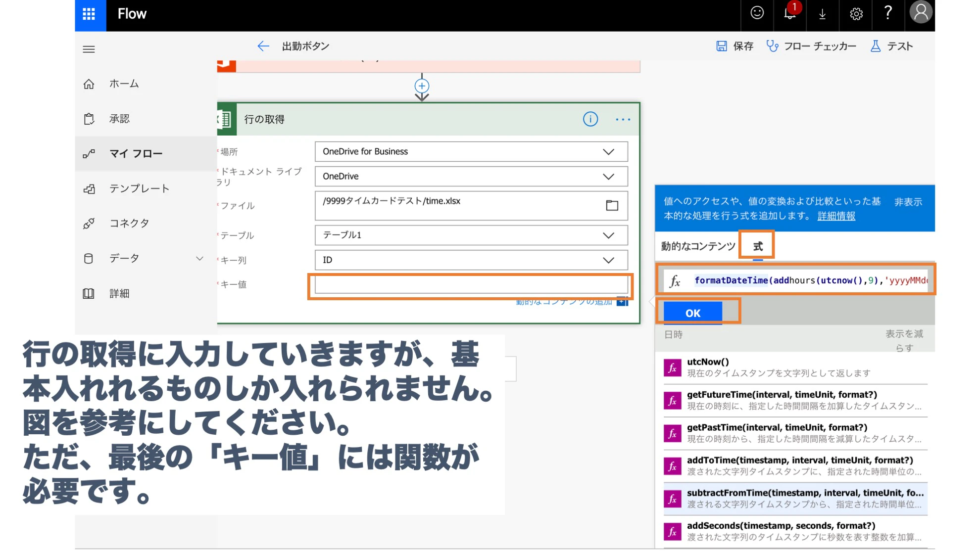980x551 pixels.
Task: Click the download arrow icon
Action: [x=822, y=14]
